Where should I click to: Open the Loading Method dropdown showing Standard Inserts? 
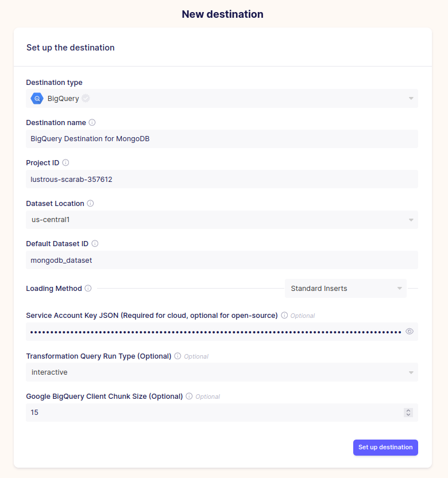pyautogui.click(x=399, y=288)
